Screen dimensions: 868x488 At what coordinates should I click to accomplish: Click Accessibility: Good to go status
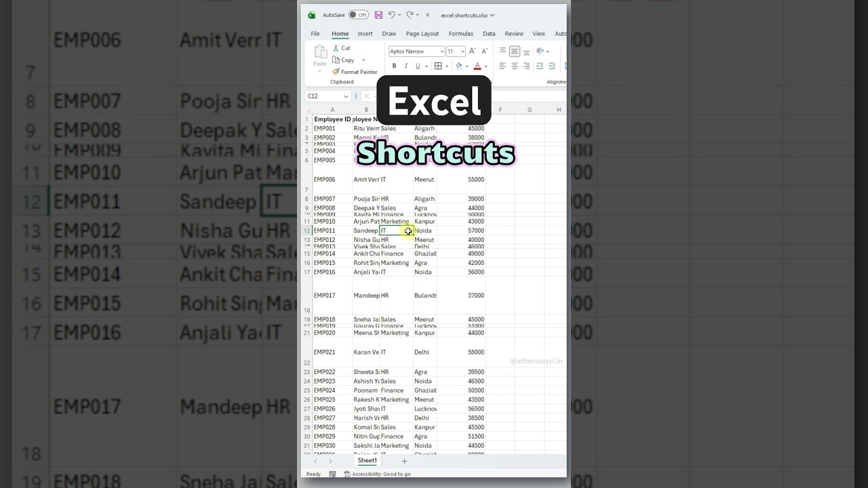pyautogui.click(x=377, y=474)
